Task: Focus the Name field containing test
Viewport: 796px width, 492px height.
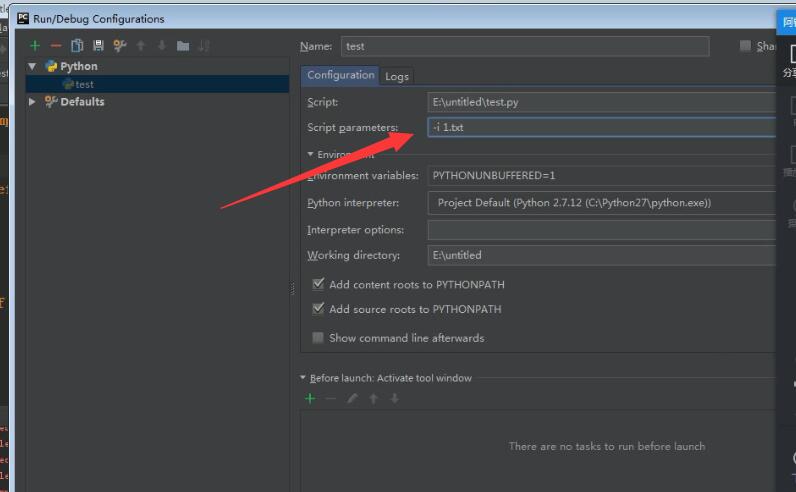Action: pos(525,46)
